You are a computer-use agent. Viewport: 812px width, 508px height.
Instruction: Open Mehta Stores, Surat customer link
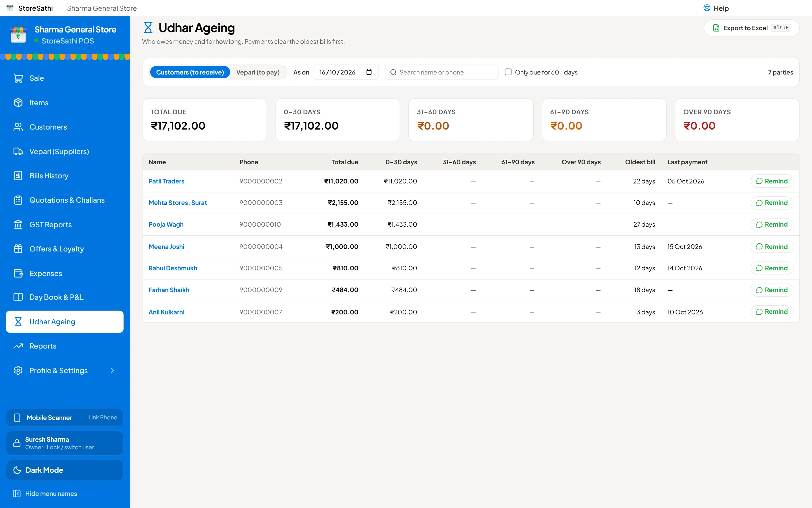point(178,203)
